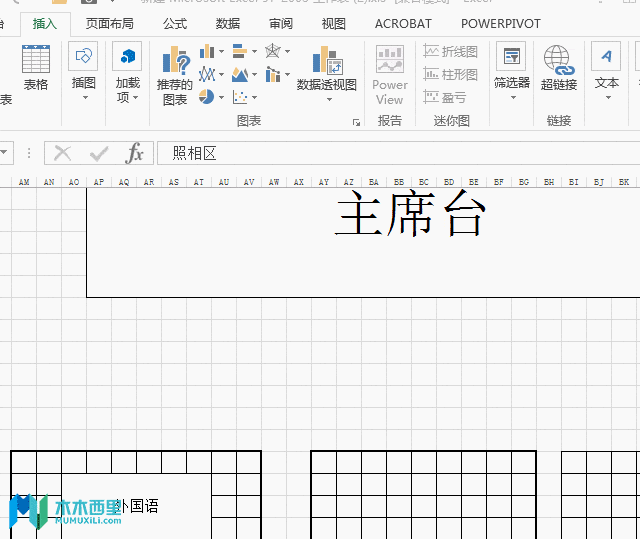This screenshot has width=640, height=539.
Task: Click the Table (表格) icon
Action: pos(36,68)
